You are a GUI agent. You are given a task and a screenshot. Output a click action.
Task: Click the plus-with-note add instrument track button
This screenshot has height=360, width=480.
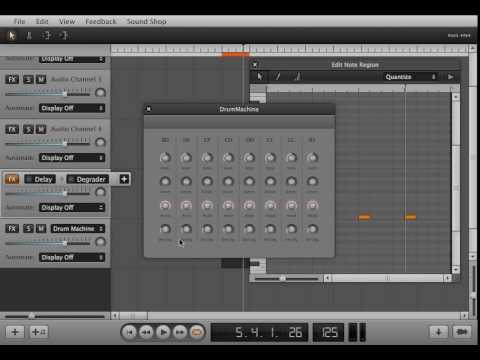point(39,332)
